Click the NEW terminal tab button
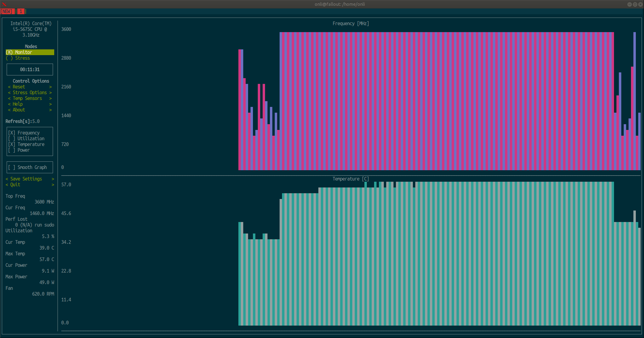 [7, 11]
